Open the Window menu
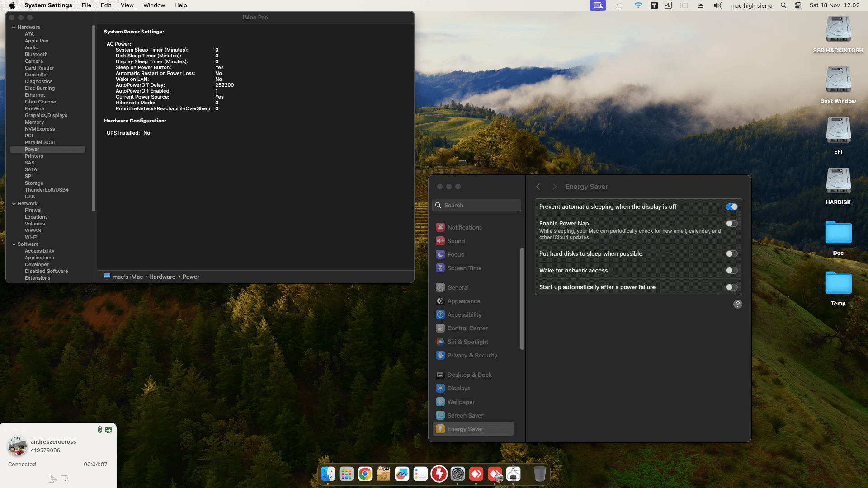 click(154, 5)
